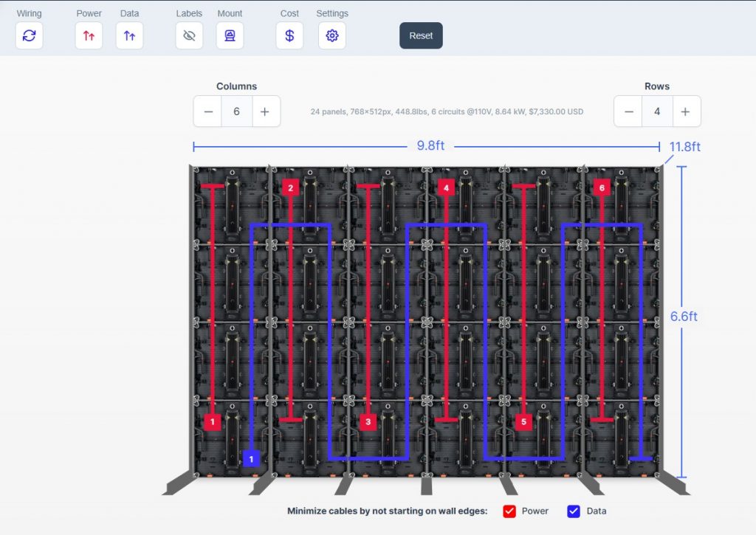Click the panel summary text line
The image size is (756, 535).
447,112
